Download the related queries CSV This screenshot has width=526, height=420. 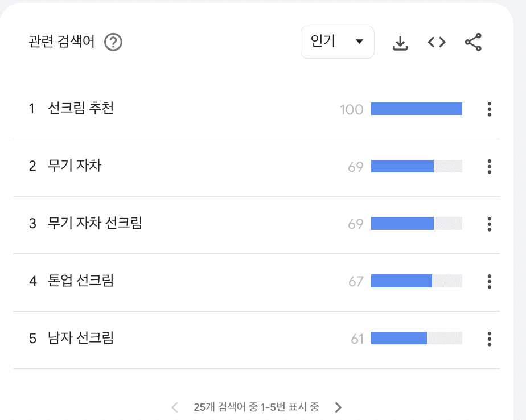coord(400,43)
